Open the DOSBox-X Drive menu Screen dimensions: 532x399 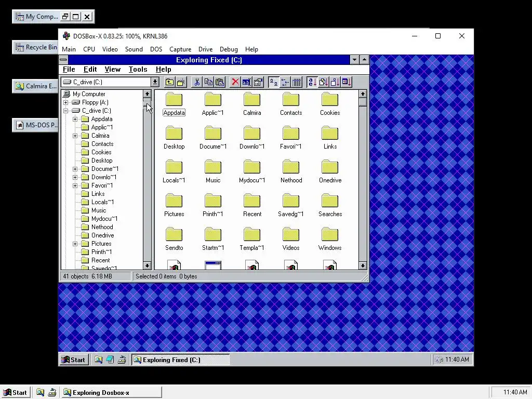coord(205,49)
